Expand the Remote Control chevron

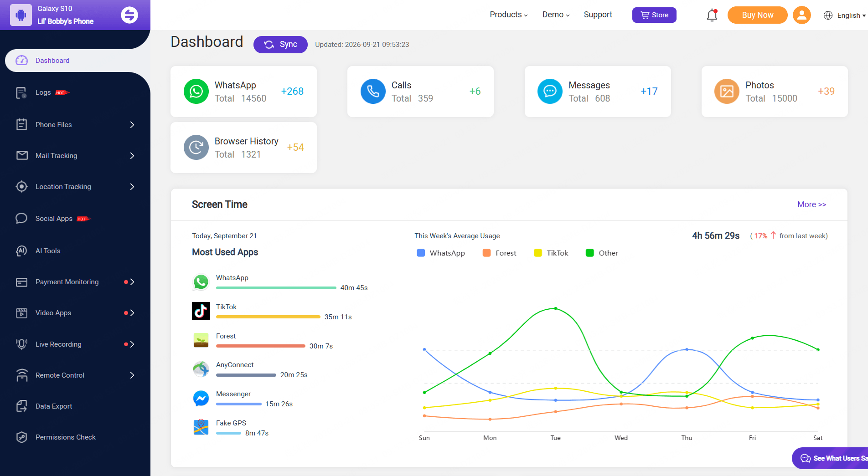[x=132, y=375]
